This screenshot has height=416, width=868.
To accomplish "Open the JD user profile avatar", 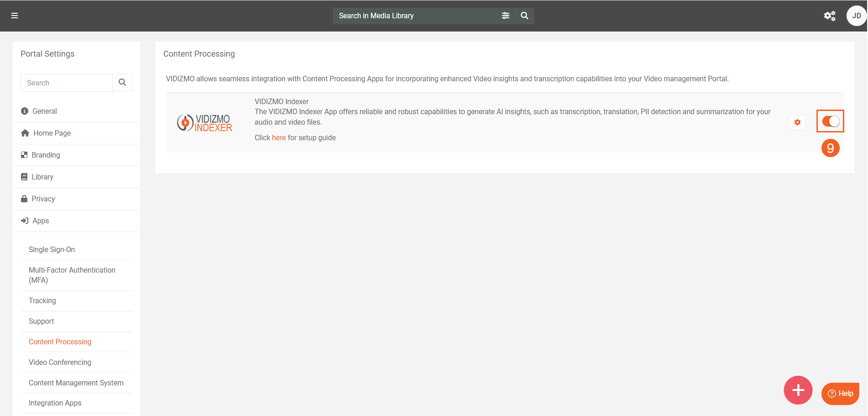I will tap(856, 16).
